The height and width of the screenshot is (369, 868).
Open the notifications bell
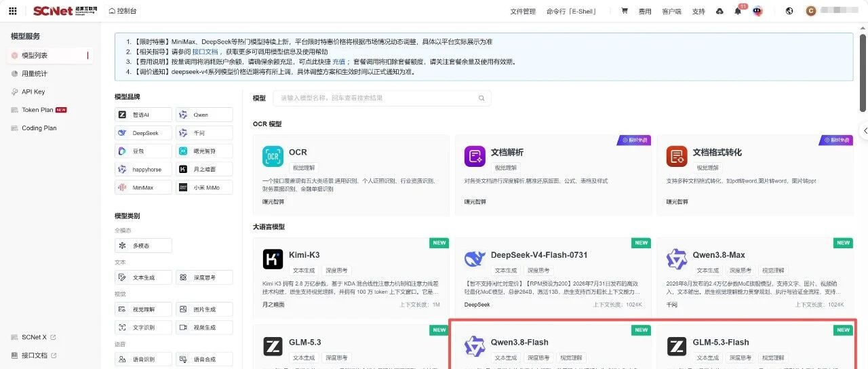738,11
